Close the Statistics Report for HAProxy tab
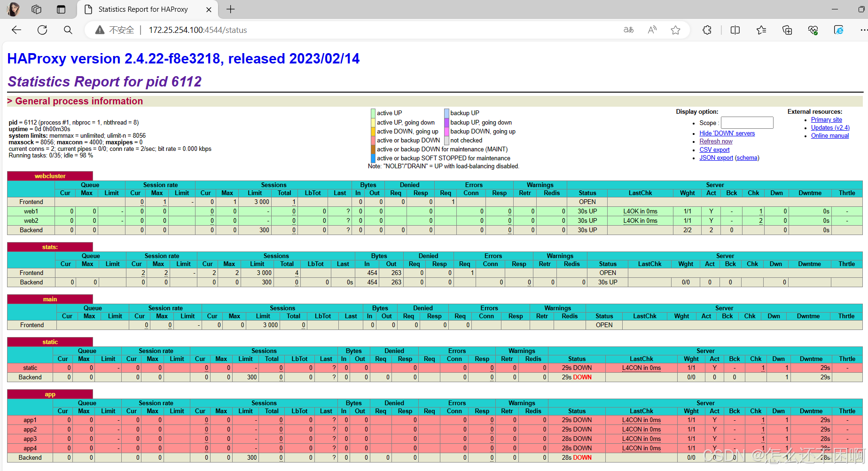The image size is (868, 471). tap(209, 9)
